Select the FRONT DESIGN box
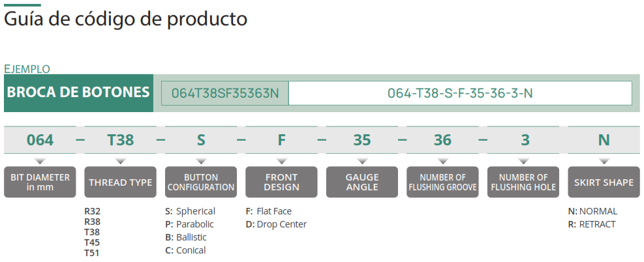 pyautogui.click(x=281, y=182)
